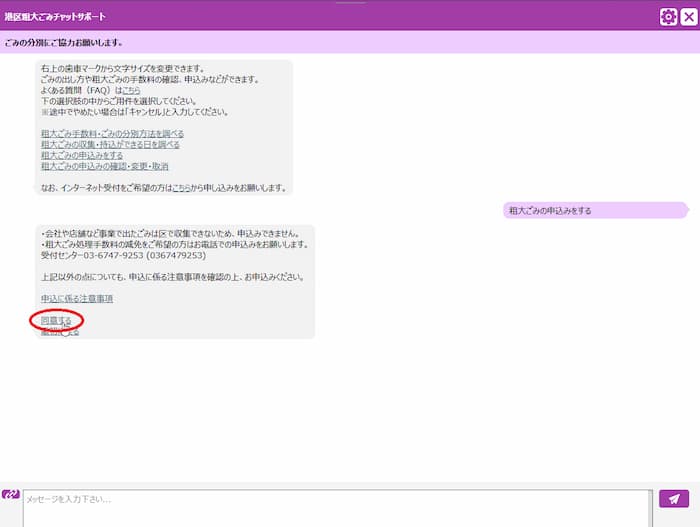Open the FAQ こちら link
The image size is (700, 527).
point(131,90)
